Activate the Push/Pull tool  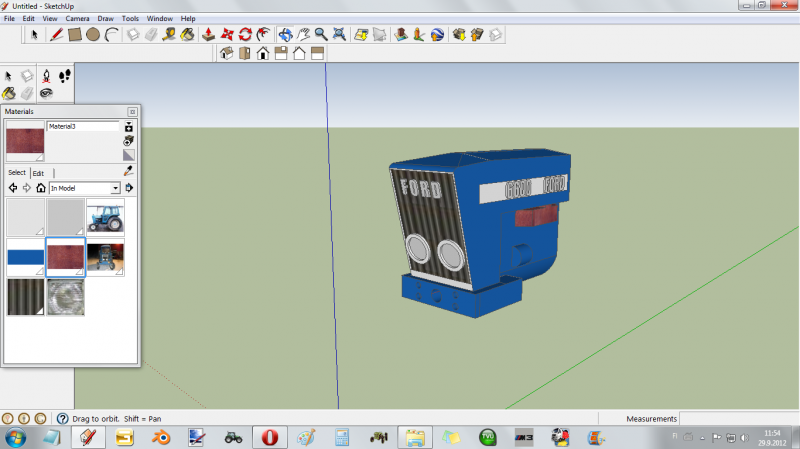[208, 35]
